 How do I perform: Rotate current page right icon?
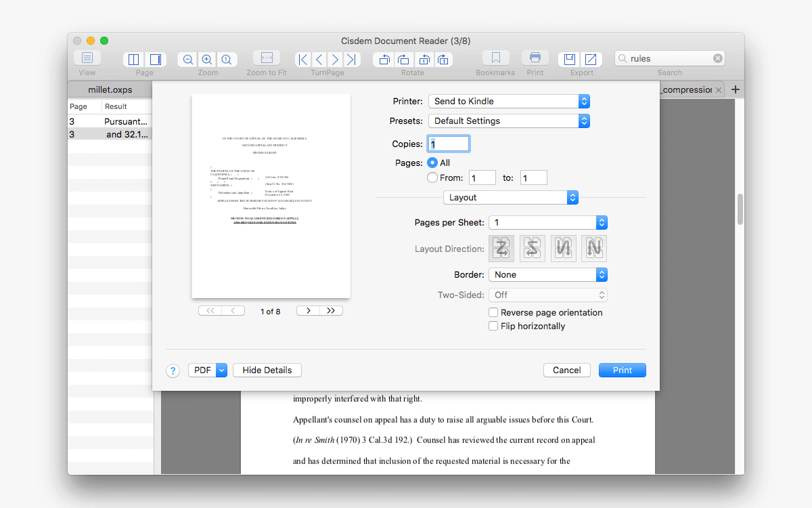(x=403, y=60)
